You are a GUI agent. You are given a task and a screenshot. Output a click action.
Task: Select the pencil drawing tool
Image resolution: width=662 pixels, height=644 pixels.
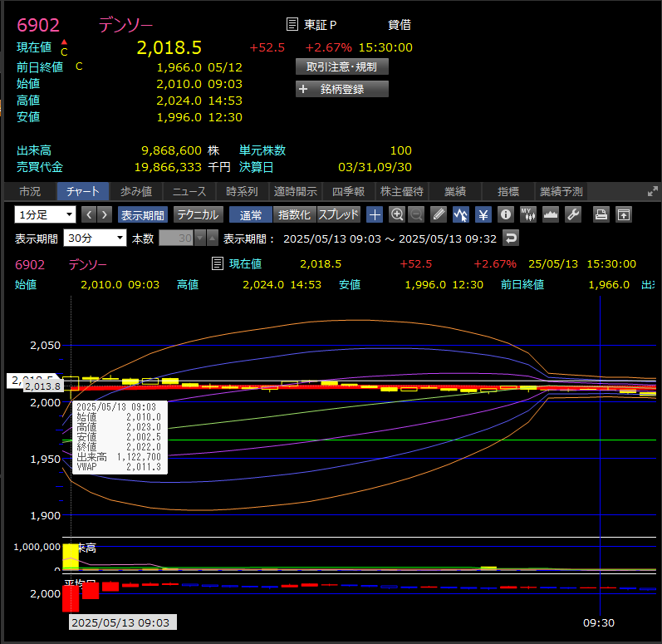pyautogui.click(x=439, y=214)
